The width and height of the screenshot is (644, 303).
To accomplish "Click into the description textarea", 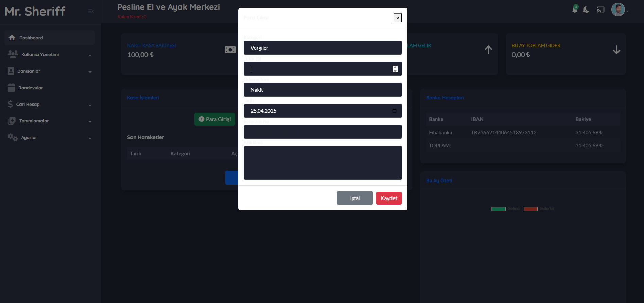I will click(x=323, y=163).
